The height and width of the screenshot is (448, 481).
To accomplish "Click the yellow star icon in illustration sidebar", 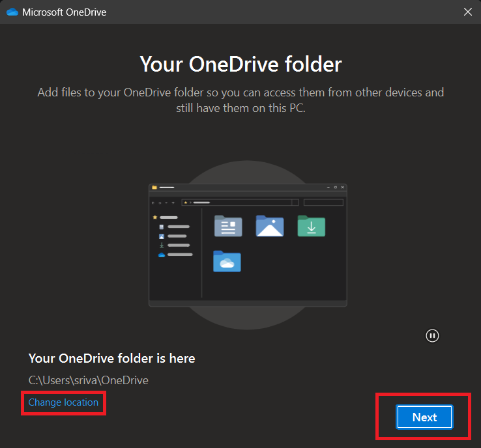I will 154,217.
